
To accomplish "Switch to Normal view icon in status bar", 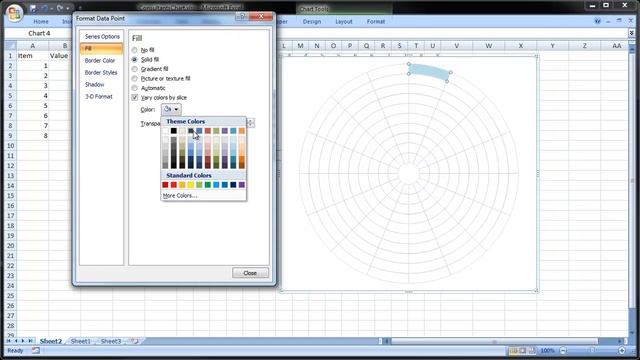I will pyautogui.click(x=513, y=351).
